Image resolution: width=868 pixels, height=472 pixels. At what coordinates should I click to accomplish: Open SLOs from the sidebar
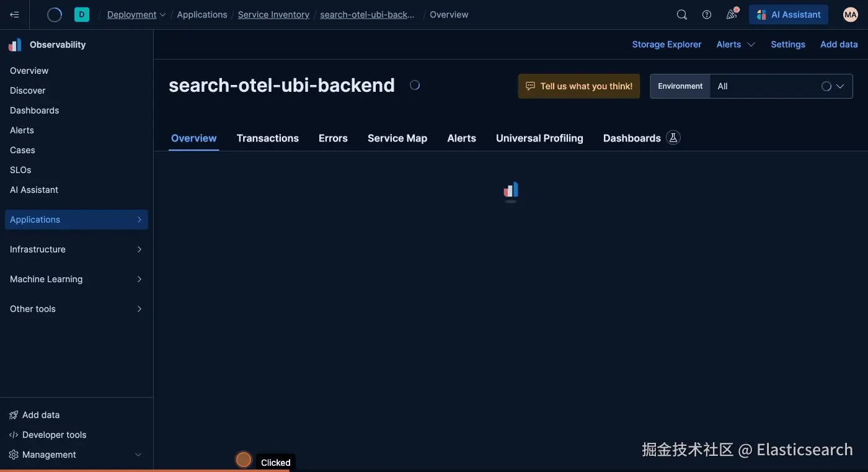point(20,170)
